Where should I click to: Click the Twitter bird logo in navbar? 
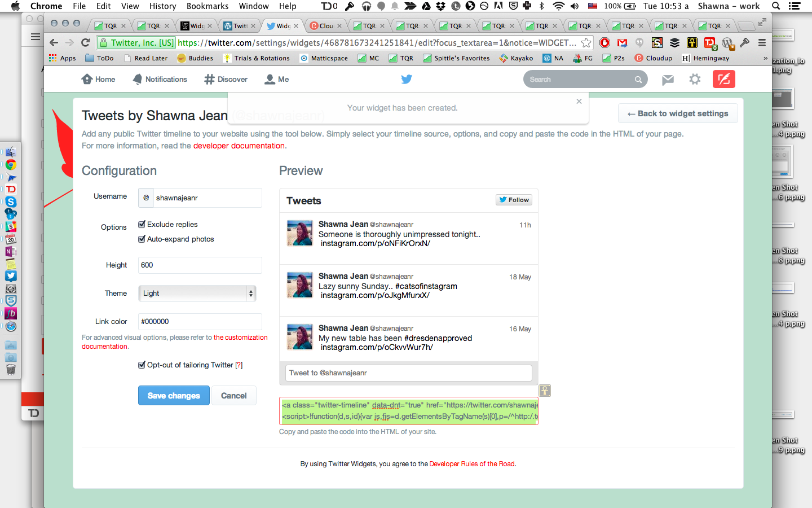pyautogui.click(x=406, y=80)
